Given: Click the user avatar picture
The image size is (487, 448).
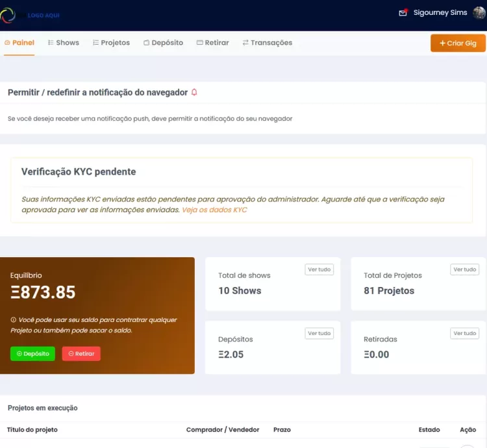Looking at the screenshot, I should [x=479, y=12].
